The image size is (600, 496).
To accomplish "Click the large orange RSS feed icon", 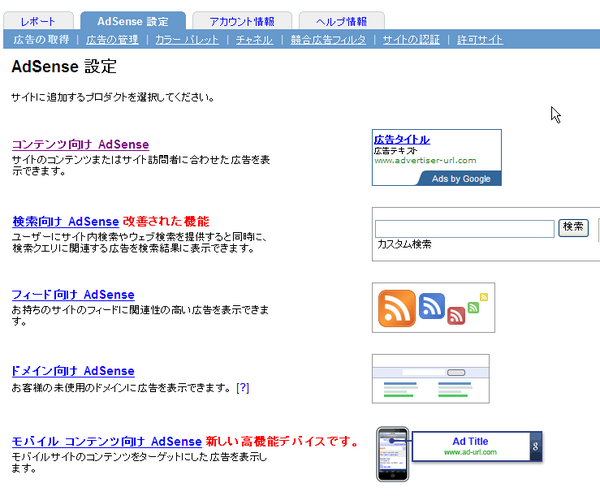I will (396, 308).
